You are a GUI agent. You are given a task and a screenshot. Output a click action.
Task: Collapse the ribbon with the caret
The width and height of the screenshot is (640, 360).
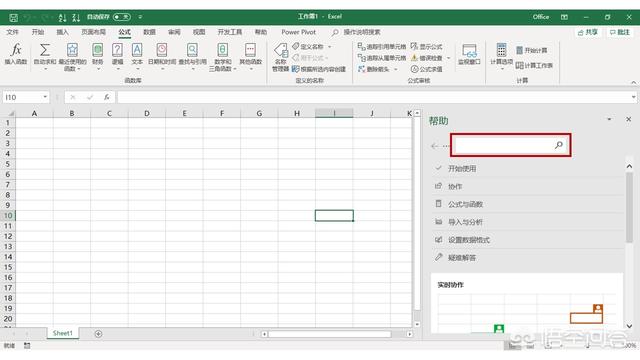click(x=633, y=82)
